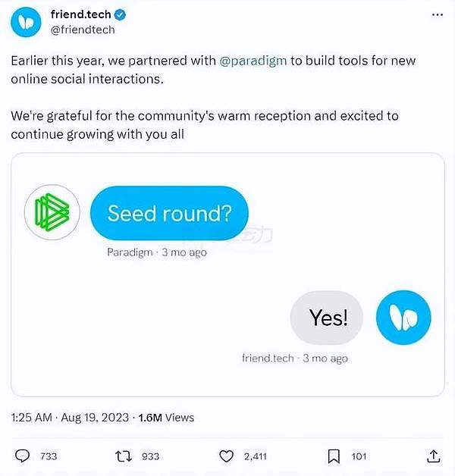Open the three-dot more options menu

(435, 16)
